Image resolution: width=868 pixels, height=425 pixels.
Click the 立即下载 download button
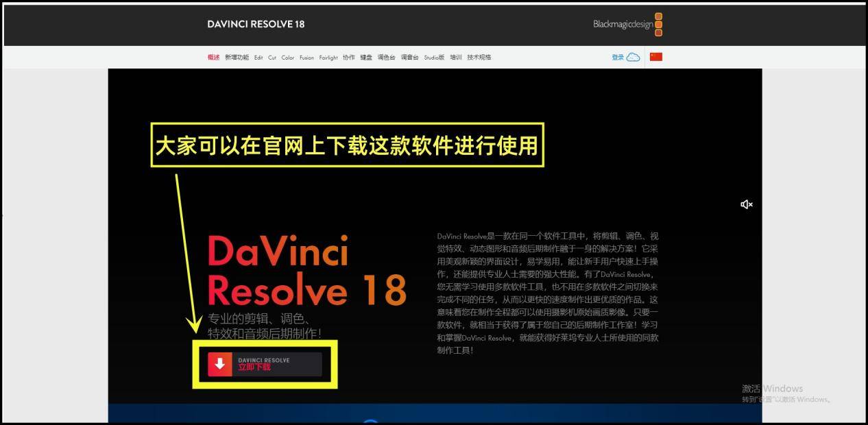pyautogui.click(x=265, y=364)
